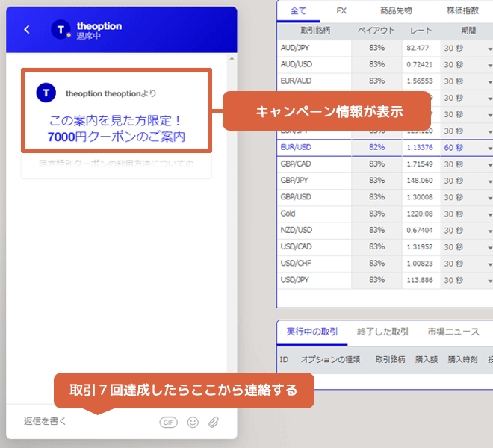
Task: Expand the period dropdown for GBP/CAD
Action: 489,165
